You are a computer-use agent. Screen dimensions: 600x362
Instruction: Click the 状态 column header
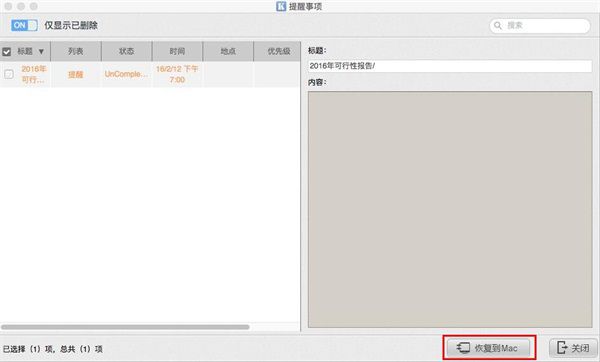pos(127,51)
